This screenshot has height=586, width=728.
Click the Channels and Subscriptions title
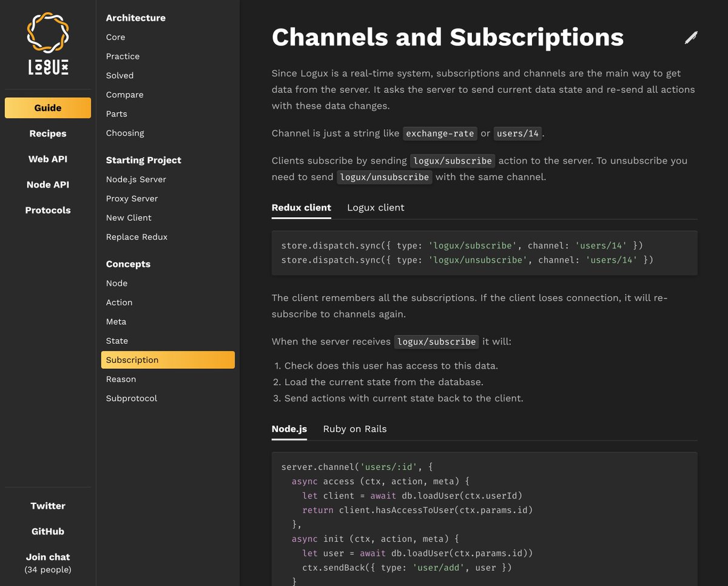[448, 38]
